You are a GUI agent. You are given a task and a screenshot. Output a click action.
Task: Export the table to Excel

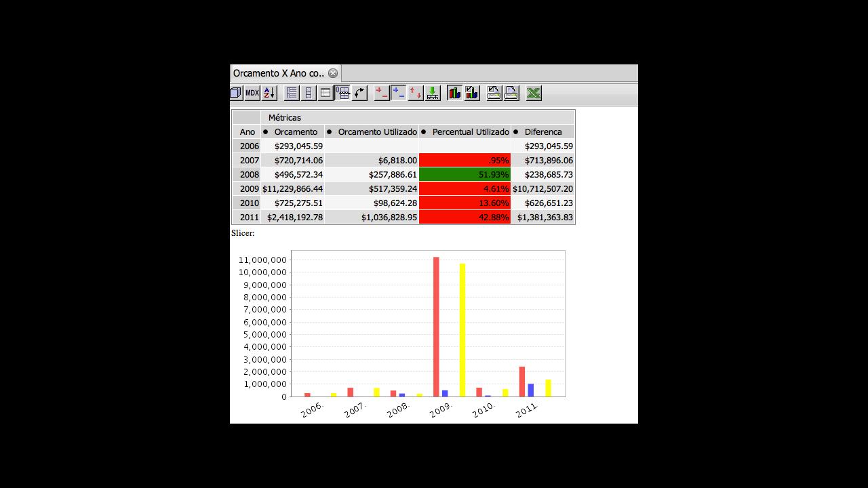click(x=534, y=93)
